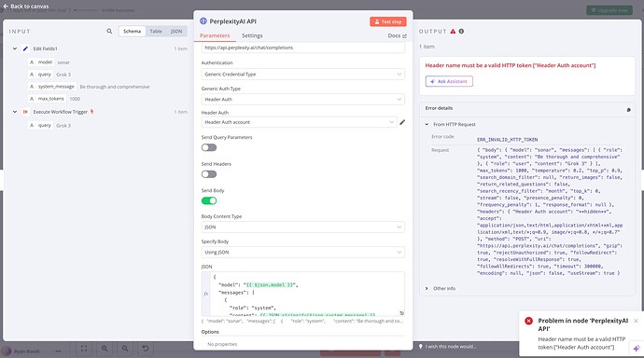The image size is (644, 358).
Task: Toggle Send Query Parameters switch
Action: (209, 147)
